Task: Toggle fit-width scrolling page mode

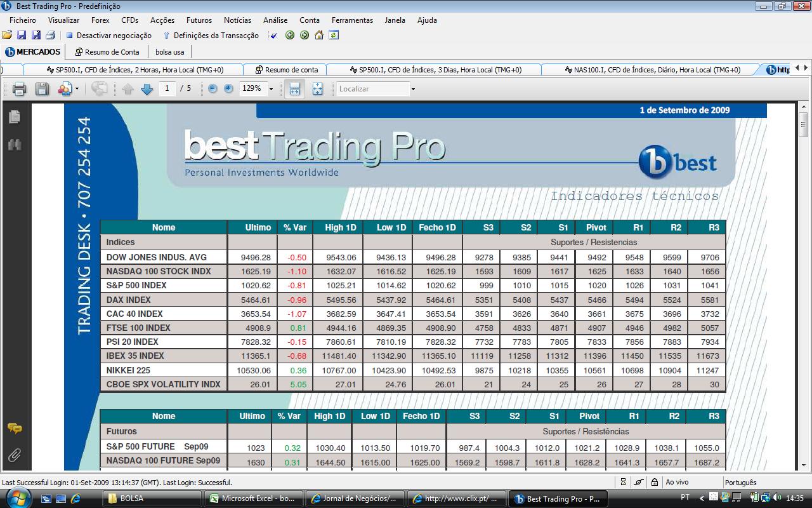Action: tap(294, 89)
